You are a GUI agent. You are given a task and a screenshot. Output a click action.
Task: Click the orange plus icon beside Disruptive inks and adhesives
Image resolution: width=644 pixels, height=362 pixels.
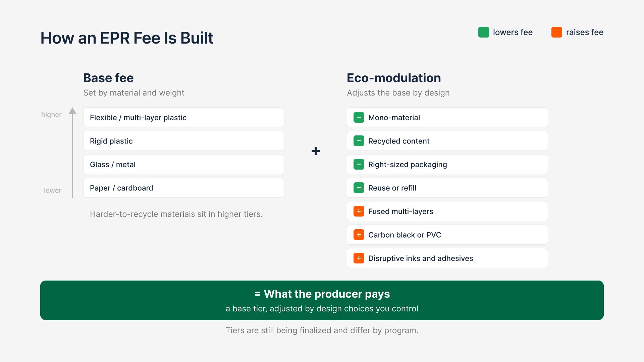tap(359, 258)
